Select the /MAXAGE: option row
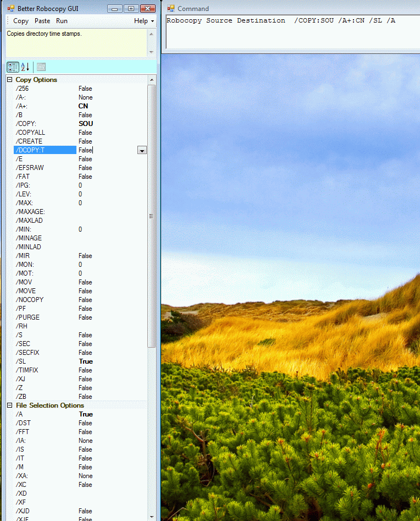 point(81,212)
